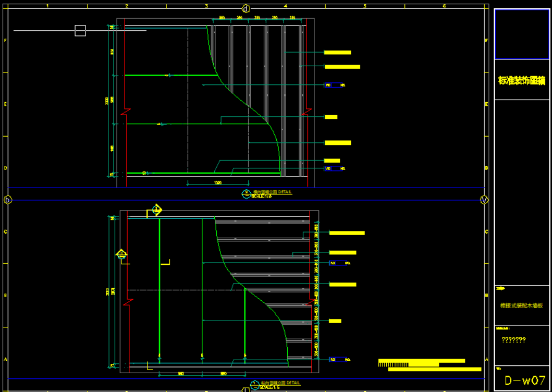Click row letter E on the left border
The image size is (552, 392).
coord(5,104)
